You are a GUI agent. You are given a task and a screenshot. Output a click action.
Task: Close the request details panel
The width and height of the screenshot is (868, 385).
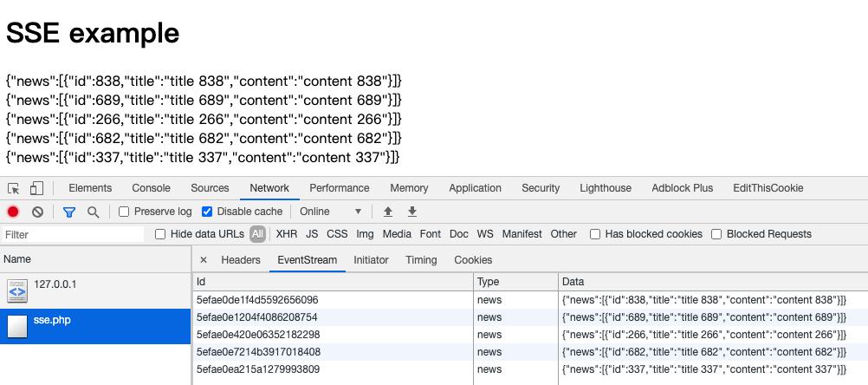204,260
